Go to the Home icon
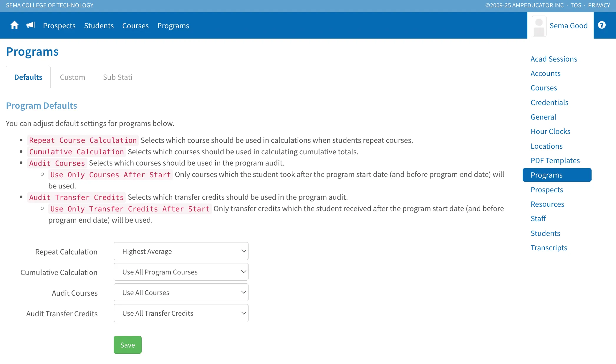616x364 pixels. click(14, 25)
